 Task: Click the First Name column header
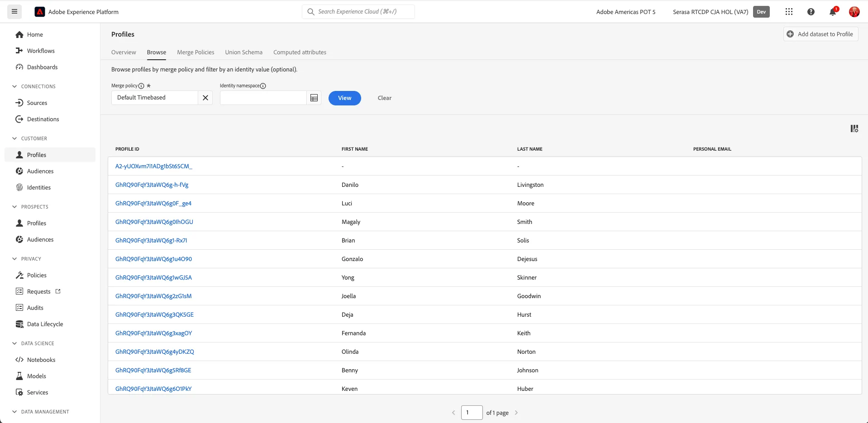(x=355, y=149)
